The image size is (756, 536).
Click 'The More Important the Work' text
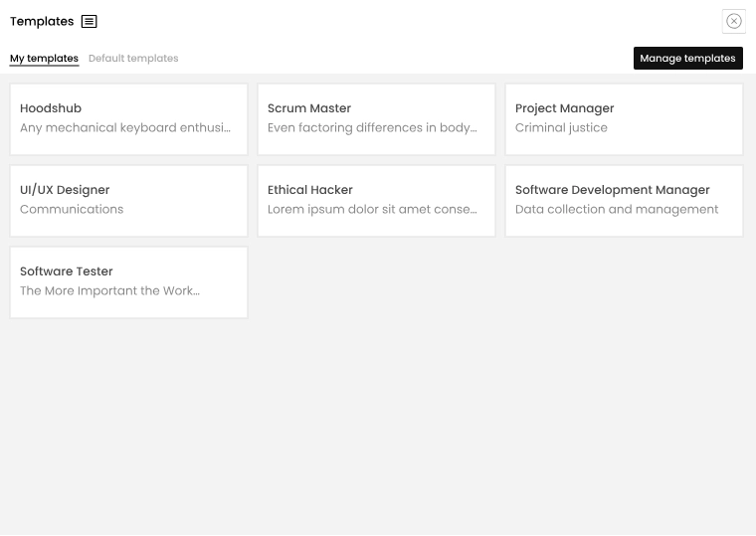(x=109, y=291)
